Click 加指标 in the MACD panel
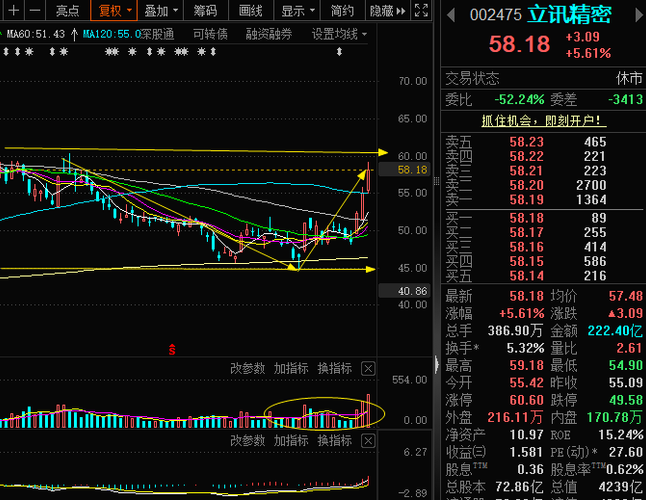This screenshot has width=646, height=500. (x=291, y=441)
